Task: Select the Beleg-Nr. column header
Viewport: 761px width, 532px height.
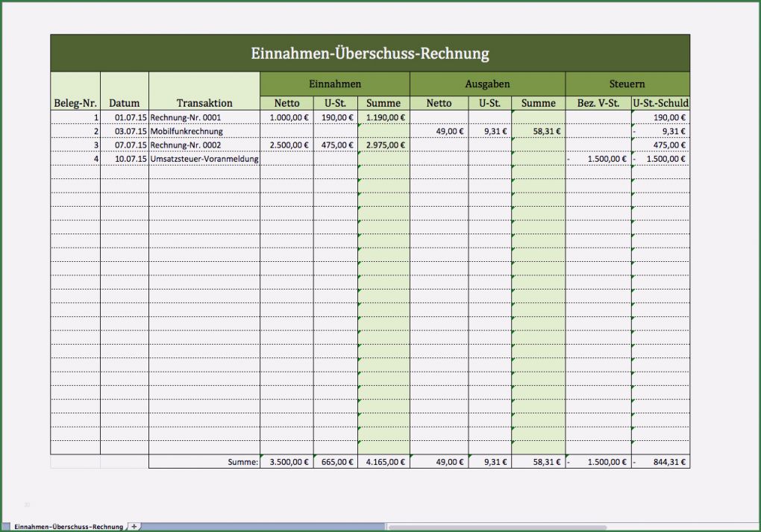Action: [74, 102]
